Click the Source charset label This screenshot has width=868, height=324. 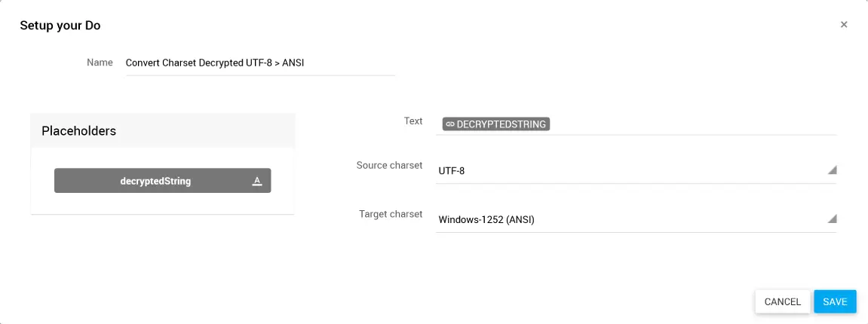(x=389, y=166)
